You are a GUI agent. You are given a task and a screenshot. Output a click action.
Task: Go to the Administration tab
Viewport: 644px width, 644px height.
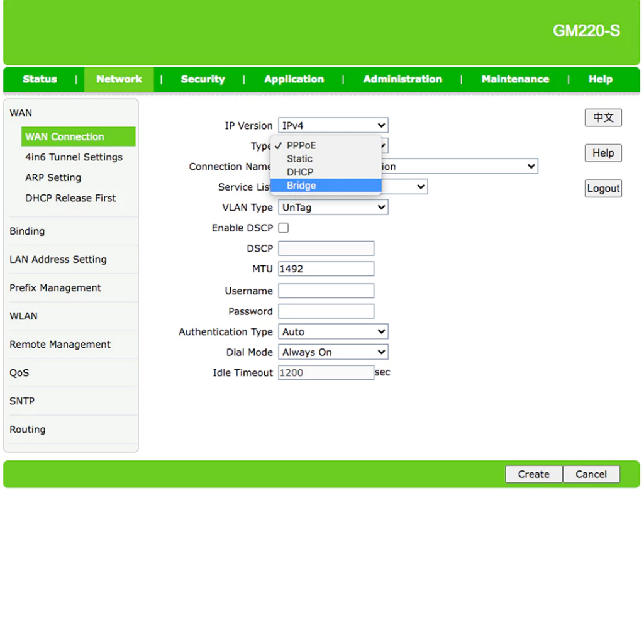(402, 79)
